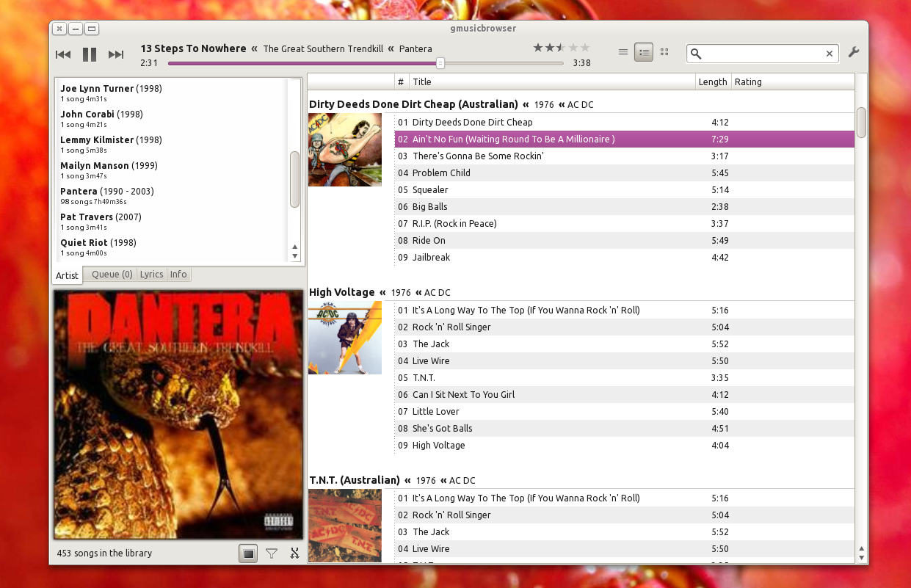911x588 pixels.
Task: Select track There's Gonna Be Some Rockin'
Action: click(625, 156)
